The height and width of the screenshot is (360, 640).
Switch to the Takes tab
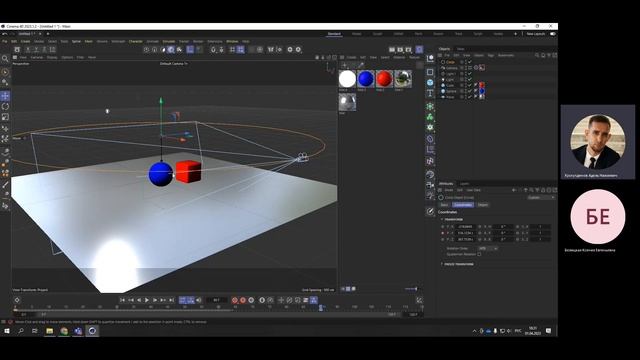460,49
